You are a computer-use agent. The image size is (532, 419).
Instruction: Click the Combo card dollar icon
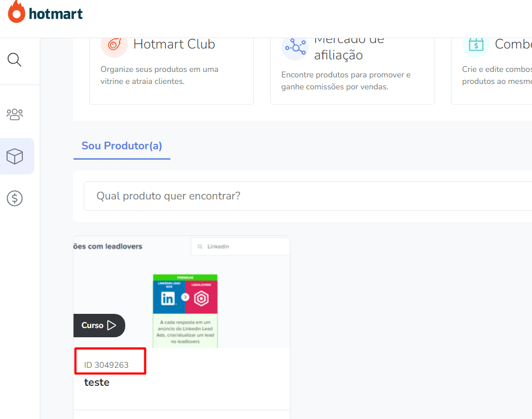[475, 45]
